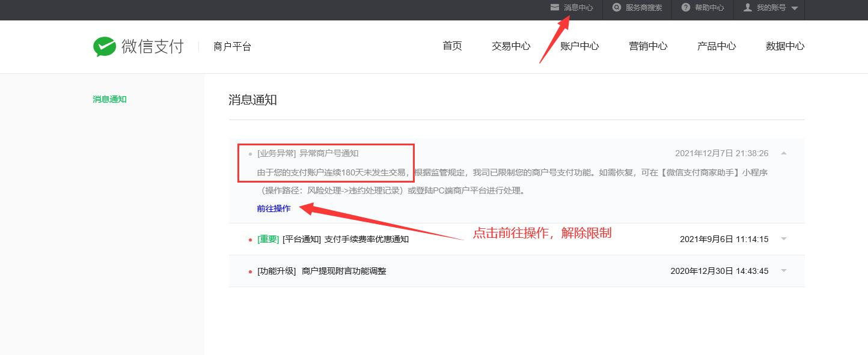Click the 微信支付 logo text
This screenshot has height=355, width=868.
pos(152,46)
